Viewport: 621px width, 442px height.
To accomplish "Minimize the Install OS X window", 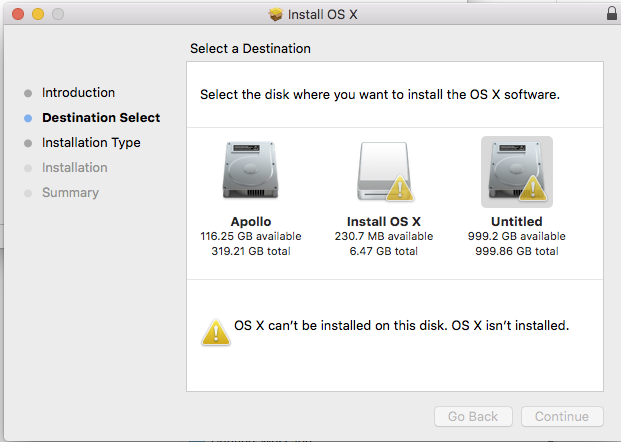I will point(38,15).
